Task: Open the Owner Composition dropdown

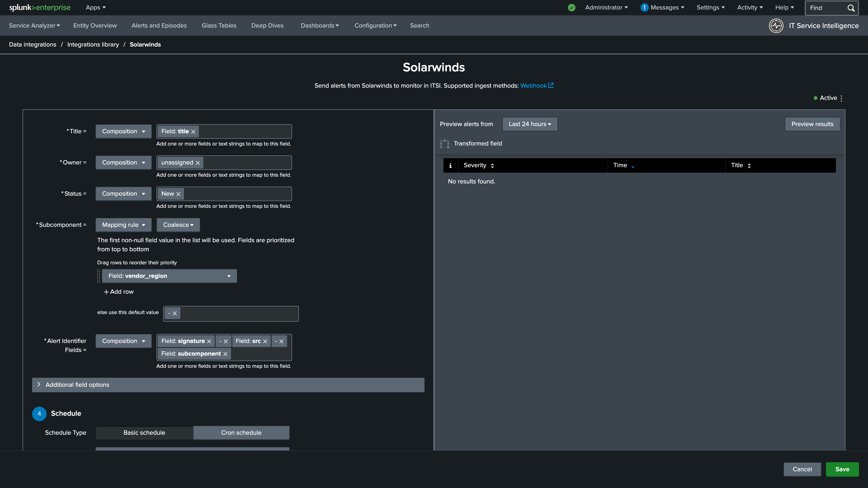Action: pos(124,163)
